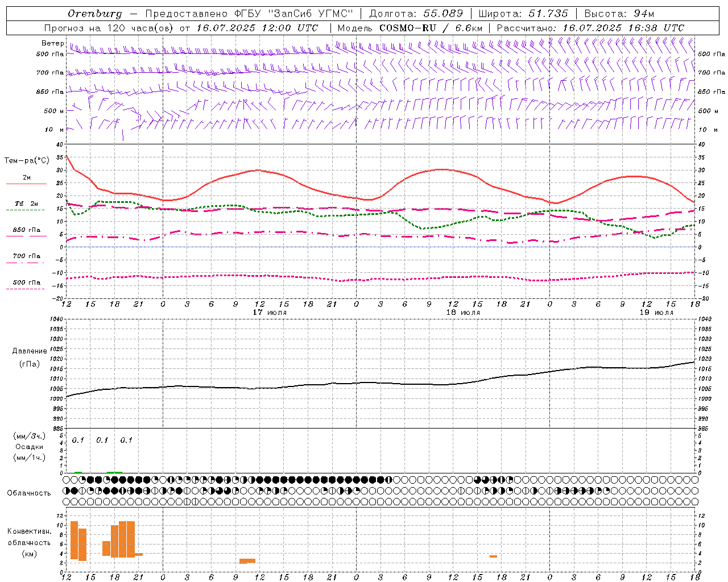
Task: Click the Тем-ра(°C) axis title
Action: click(x=27, y=161)
